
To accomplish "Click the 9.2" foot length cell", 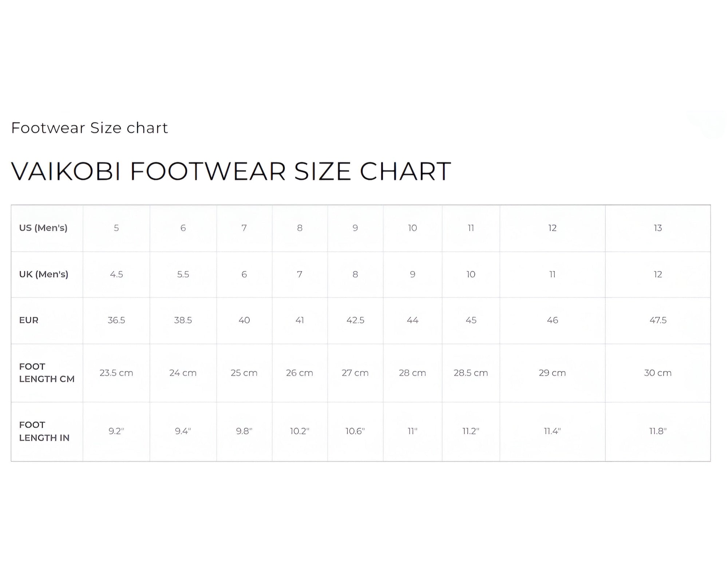I will click(x=116, y=431).
